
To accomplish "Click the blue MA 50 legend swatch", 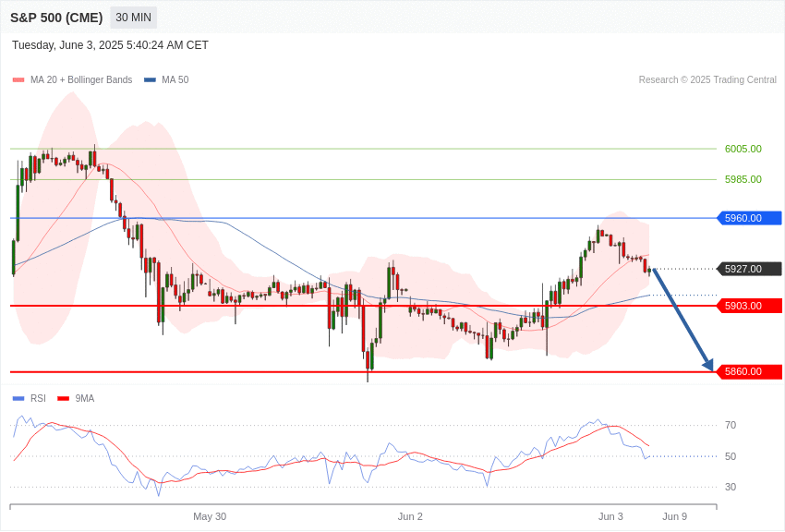I will 150,80.
